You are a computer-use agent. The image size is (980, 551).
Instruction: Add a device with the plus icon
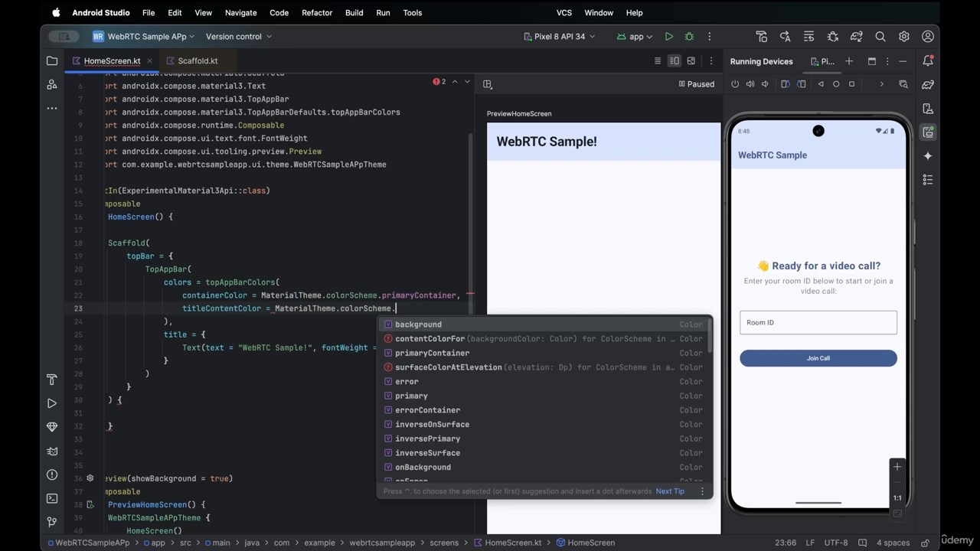(849, 61)
